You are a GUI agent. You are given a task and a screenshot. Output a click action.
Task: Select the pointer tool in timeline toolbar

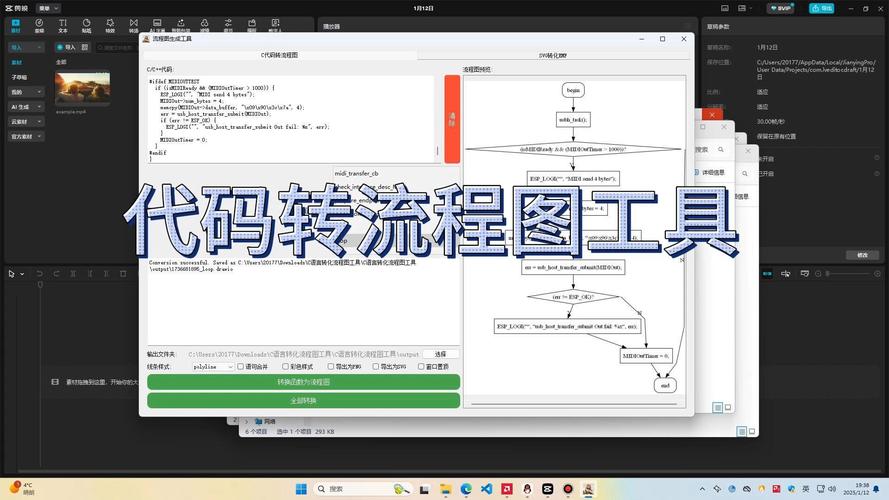pyautogui.click(x=11, y=274)
